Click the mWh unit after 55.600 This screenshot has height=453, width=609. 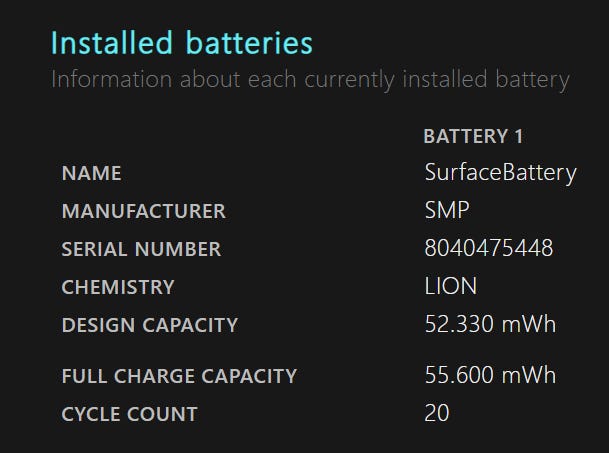tap(529, 376)
